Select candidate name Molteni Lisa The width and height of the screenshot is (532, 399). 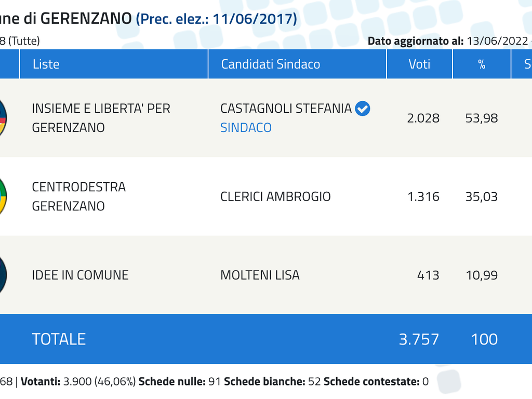tap(260, 275)
